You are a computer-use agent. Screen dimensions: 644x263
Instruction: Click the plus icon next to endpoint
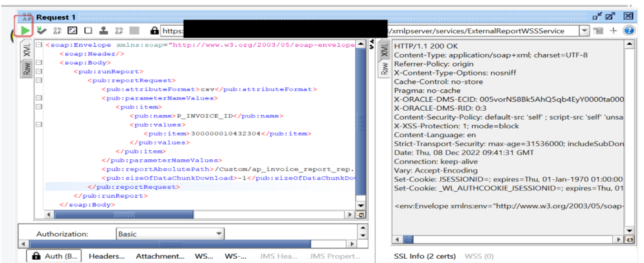click(613, 30)
